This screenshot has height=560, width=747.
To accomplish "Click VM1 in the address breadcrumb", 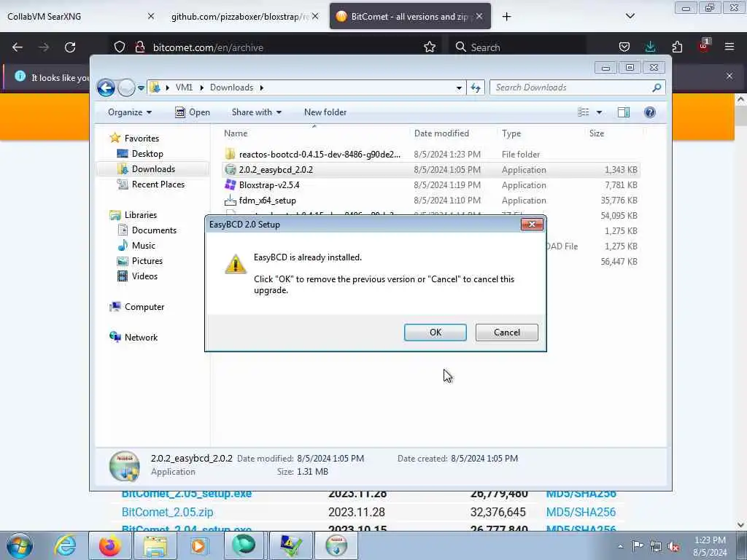I will pyautogui.click(x=184, y=87).
